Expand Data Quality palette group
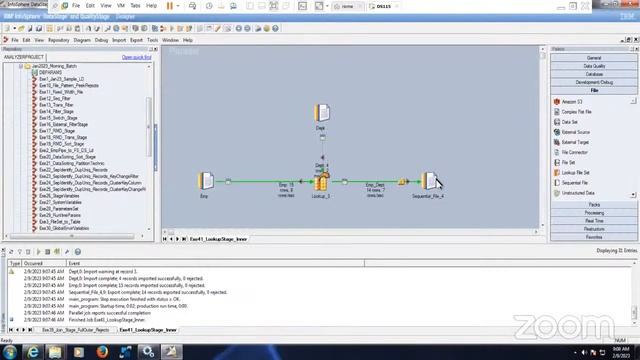 (x=594, y=66)
